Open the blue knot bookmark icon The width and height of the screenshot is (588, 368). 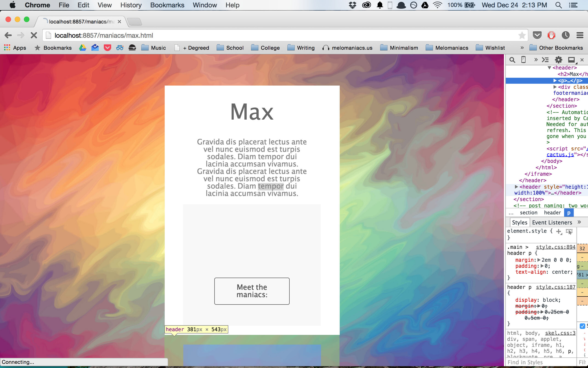click(120, 48)
